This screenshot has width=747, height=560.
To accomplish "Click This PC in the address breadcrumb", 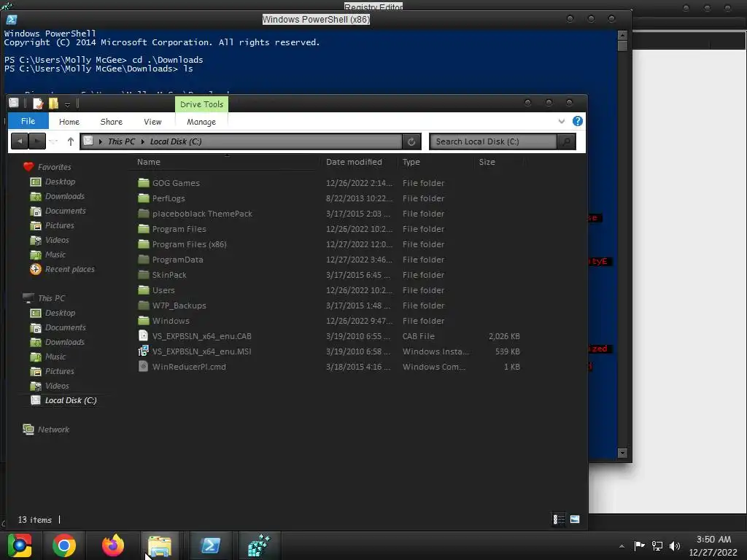I will (x=122, y=141).
